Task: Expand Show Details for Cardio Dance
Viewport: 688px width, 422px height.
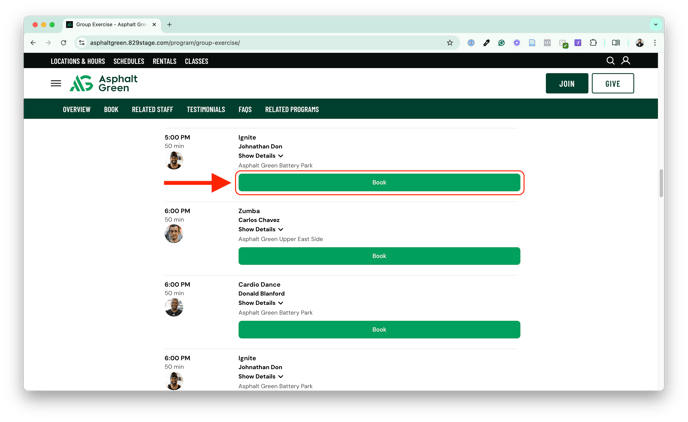Action: click(261, 303)
